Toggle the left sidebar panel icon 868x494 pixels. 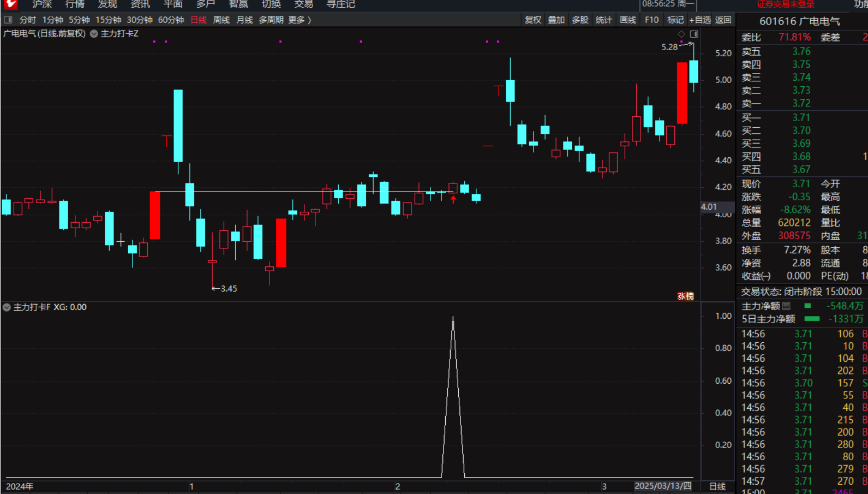8,20
